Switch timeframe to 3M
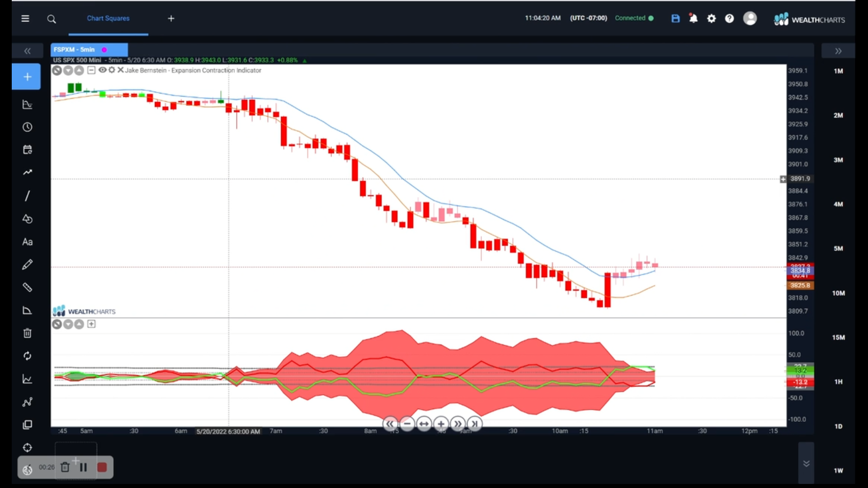Screen dimensions: 868x488 point(838,160)
